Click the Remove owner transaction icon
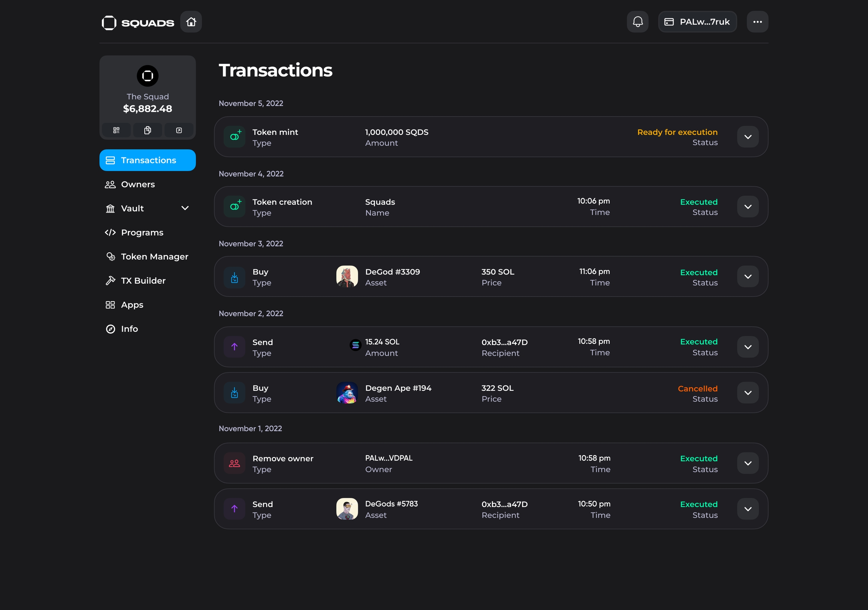This screenshot has width=868, height=610. (x=234, y=463)
